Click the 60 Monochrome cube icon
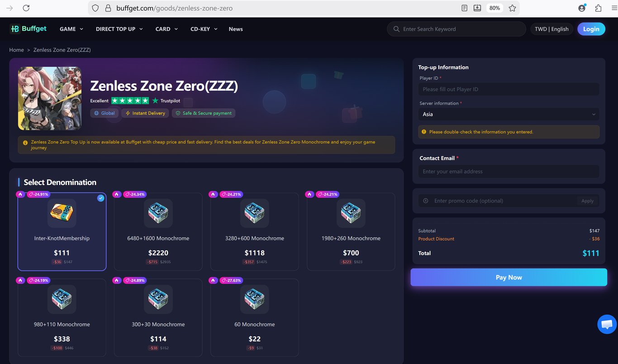Image resolution: width=618 pixels, height=364 pixels. click(x=255, y=299)
